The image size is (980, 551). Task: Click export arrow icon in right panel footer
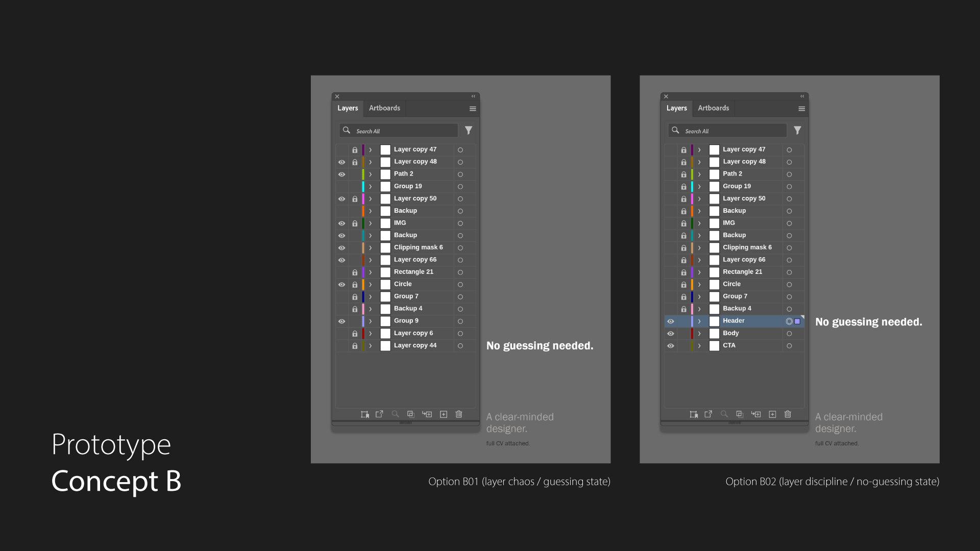(708, 414)
